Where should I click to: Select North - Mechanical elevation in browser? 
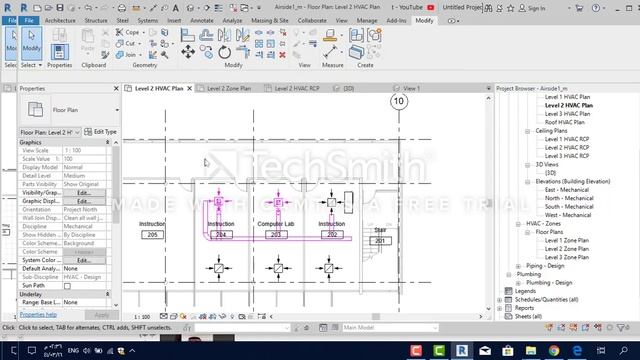click(569, 198)
